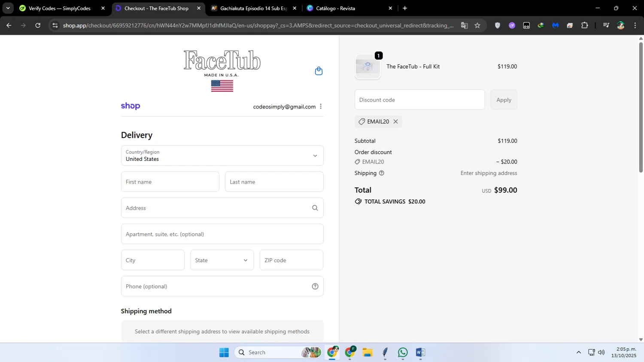Click the FaceTub store logo
Image resolution: width=644 pixels, height=362 pixels.
point(222,70)
